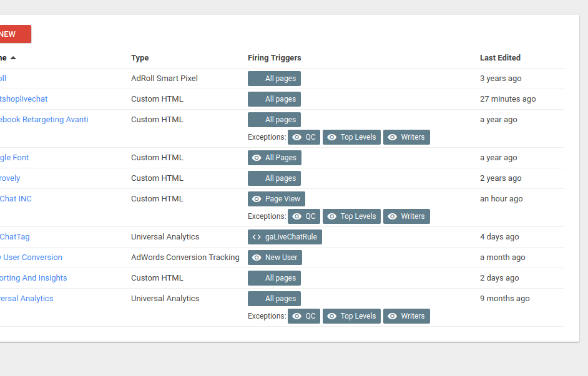This screenshot has height=376, width=588.
Task: Open the New User Conversion tag
Action: (x=31, y=258)
